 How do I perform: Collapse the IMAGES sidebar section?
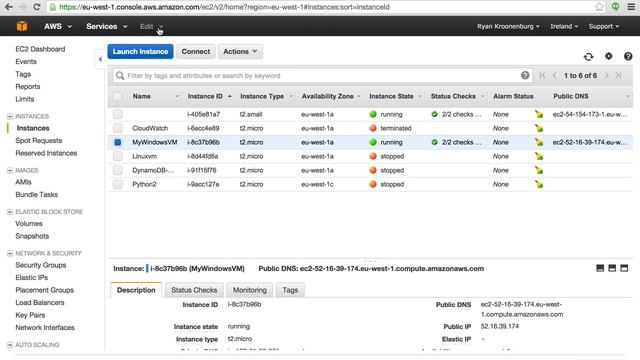click(10, 170)
